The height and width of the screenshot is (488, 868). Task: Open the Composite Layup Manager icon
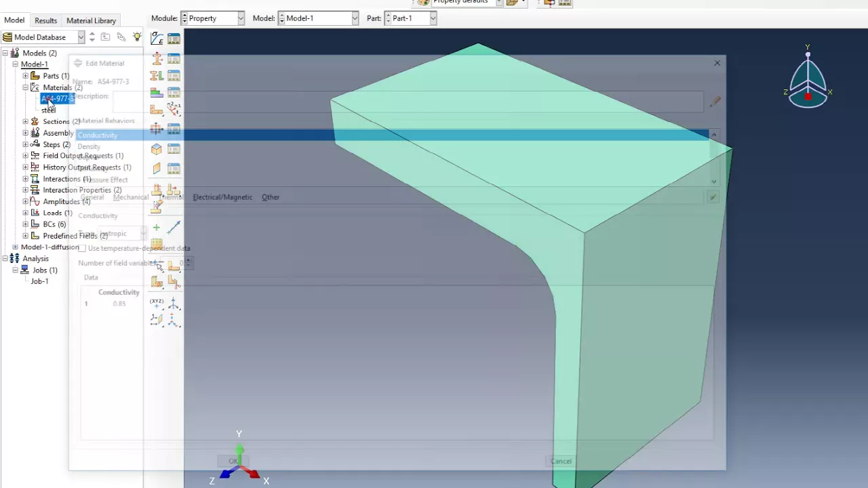tap(174, 92)
